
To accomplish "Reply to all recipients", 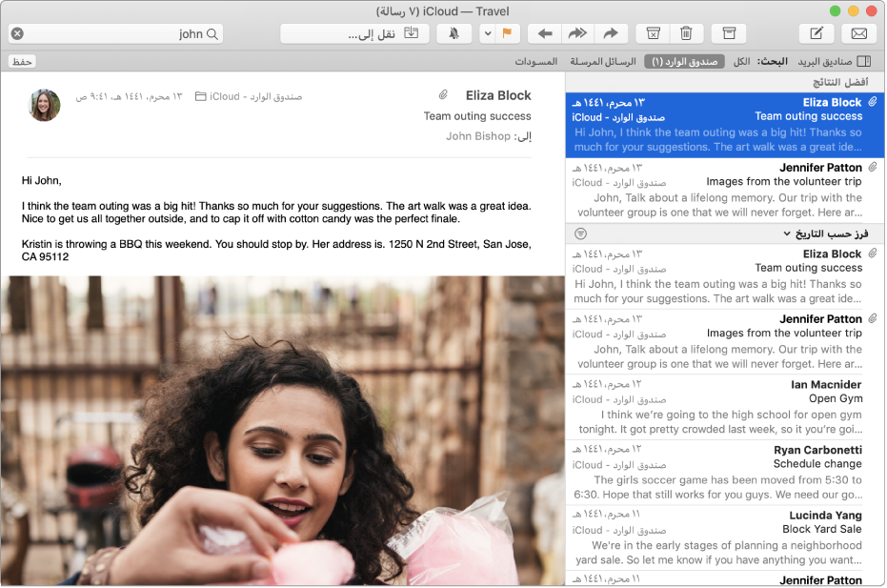I will coord(576,33).
